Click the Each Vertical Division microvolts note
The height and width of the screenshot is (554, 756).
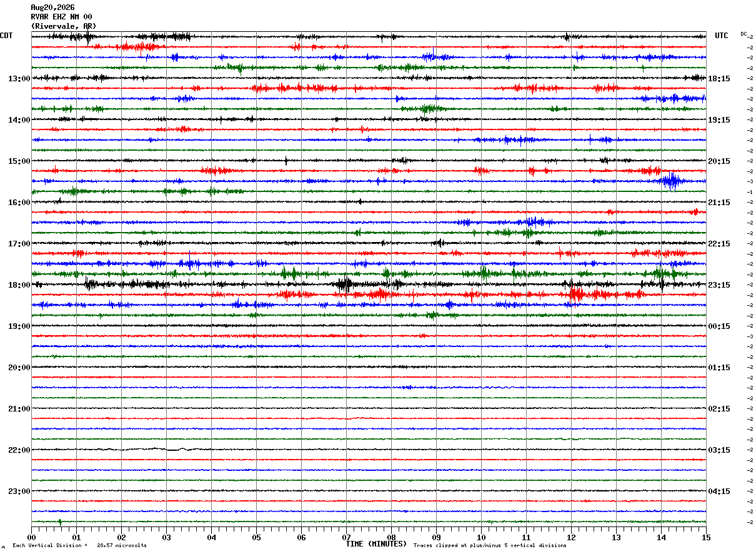79,546
